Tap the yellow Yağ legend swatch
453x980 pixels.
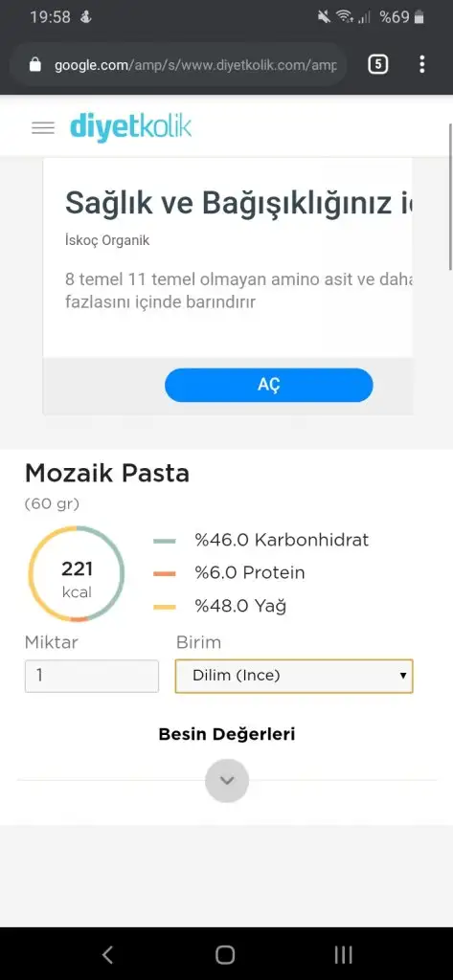165,607
